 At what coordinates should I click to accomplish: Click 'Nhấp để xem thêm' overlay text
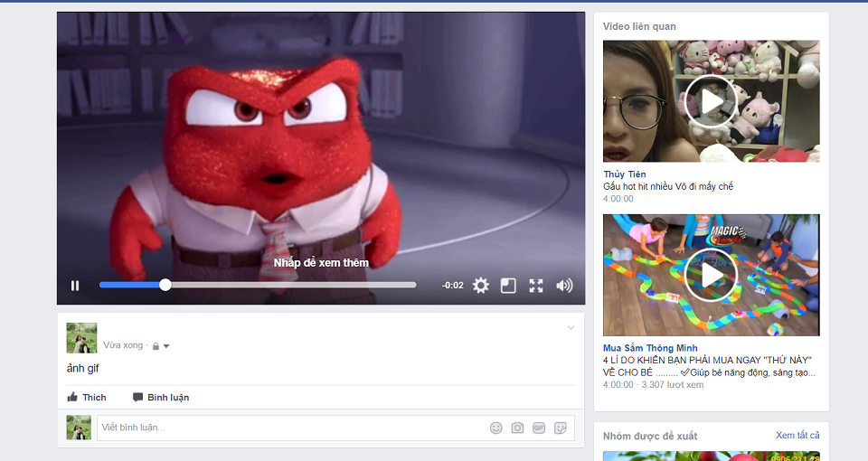321,263
